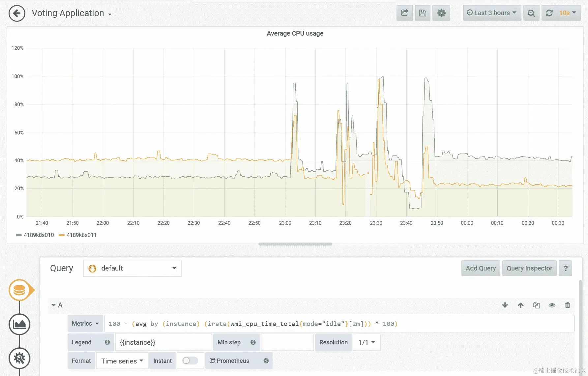
Task: Open the Prometheus link
Action: (229, 361)
